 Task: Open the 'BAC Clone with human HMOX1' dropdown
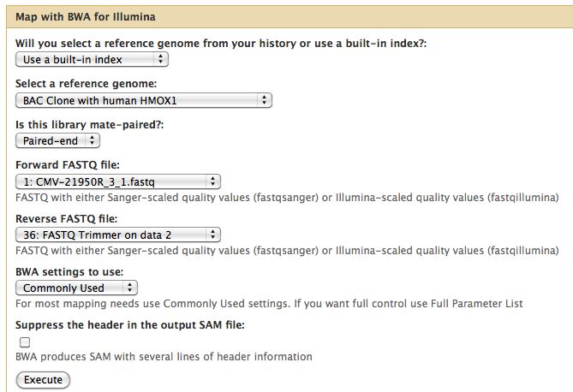point(143,100)
